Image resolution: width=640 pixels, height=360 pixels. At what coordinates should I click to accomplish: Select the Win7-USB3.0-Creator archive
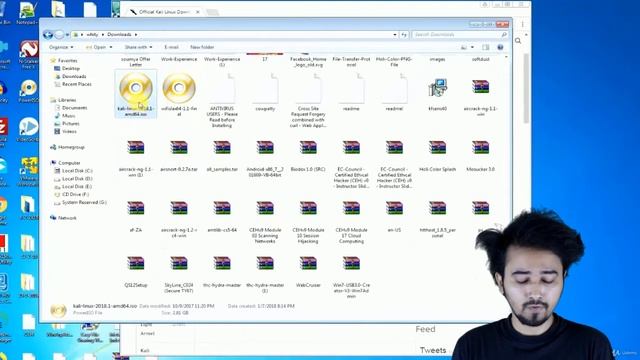[351, 277]
